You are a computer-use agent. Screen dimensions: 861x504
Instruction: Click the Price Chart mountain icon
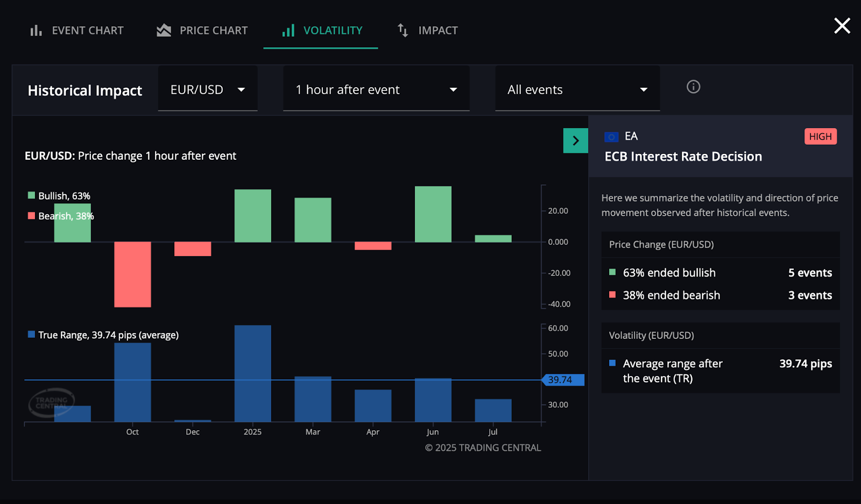pyautogui.click(x=164, y=31)
